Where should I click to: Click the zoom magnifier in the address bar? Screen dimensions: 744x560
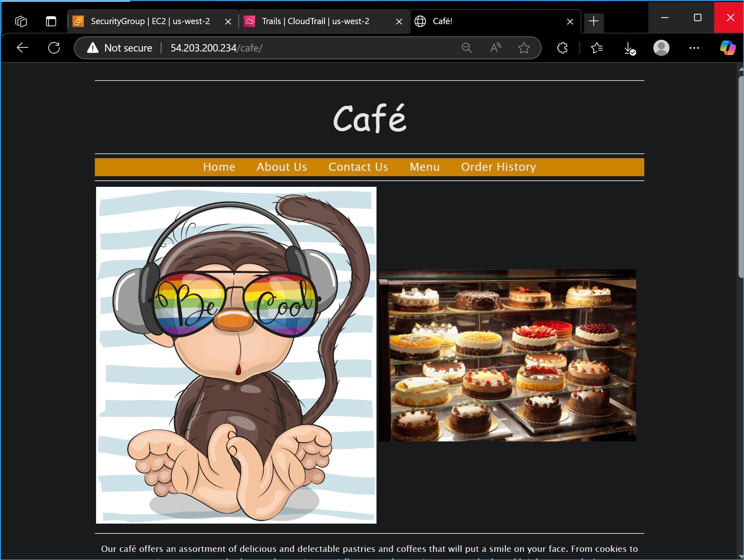pos(467,48)
